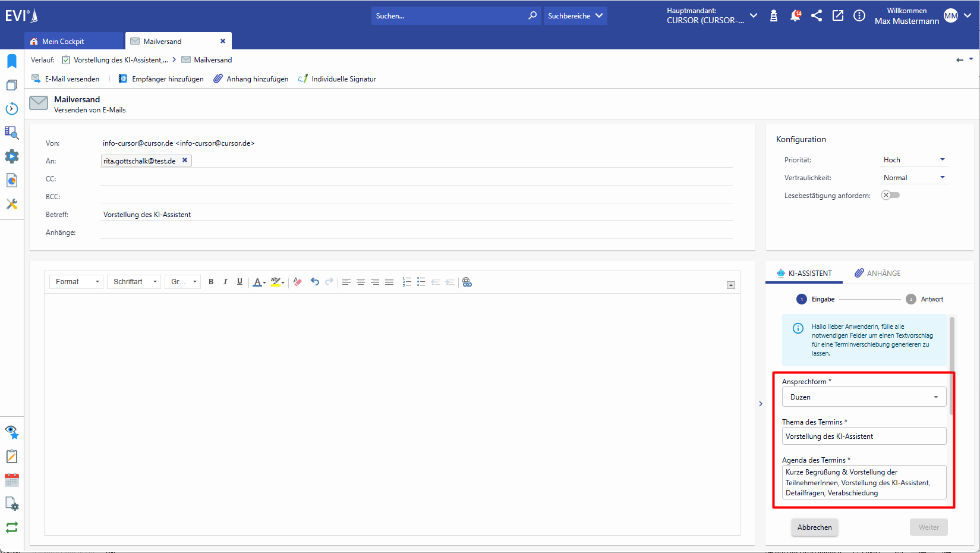Click the share icon in header
The height and width of the screenshot is (553, 980).
click(x=817, y=16)
